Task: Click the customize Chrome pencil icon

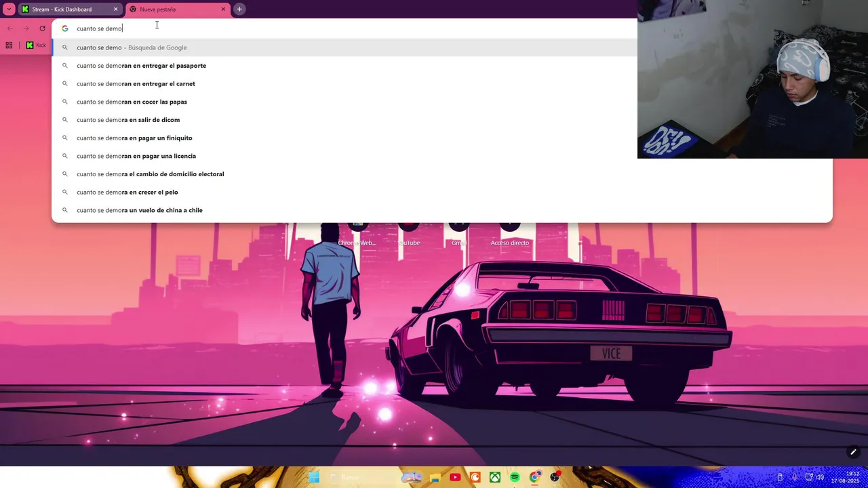Action: (853, 452)
